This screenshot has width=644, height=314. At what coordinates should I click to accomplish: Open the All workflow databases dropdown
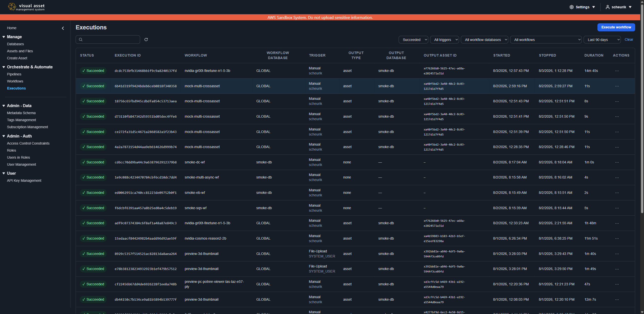(x=484, y=40)
